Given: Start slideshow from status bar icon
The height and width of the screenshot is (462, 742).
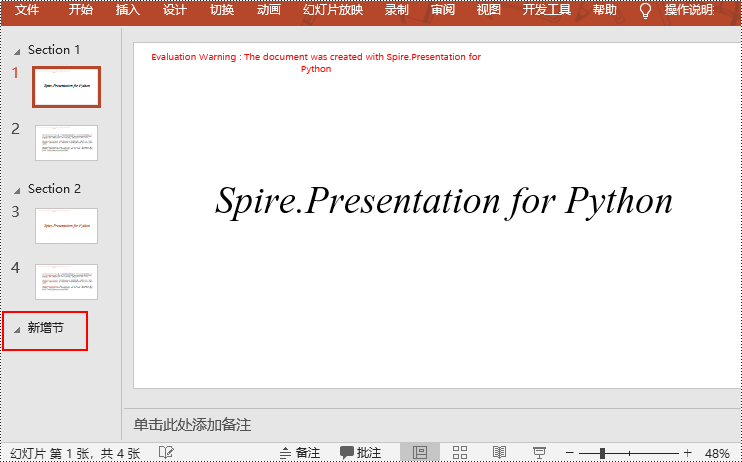Looking at the screenshot, I should pos(539,453).
